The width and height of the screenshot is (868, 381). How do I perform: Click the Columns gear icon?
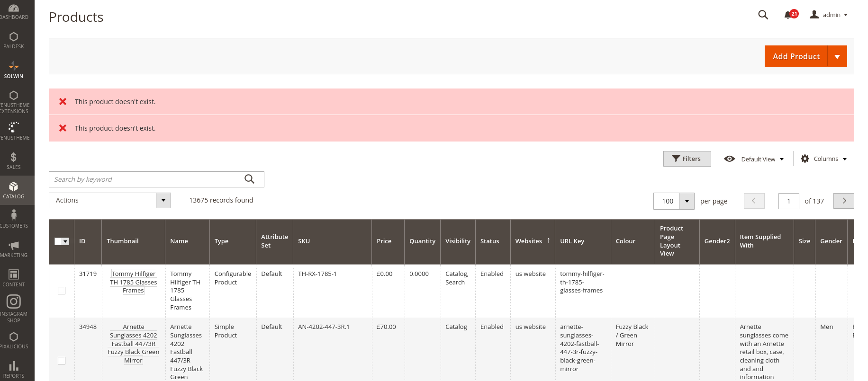point(805,159)
